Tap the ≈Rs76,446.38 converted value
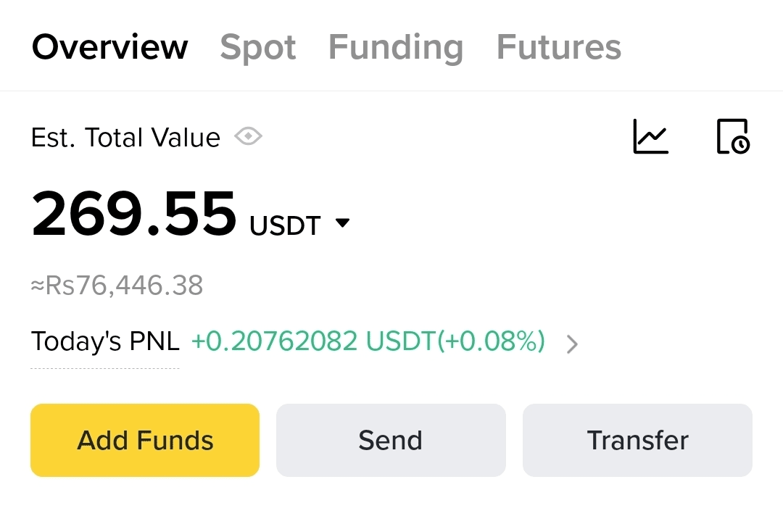Screen dimensions: 783x532 [117, 286]
